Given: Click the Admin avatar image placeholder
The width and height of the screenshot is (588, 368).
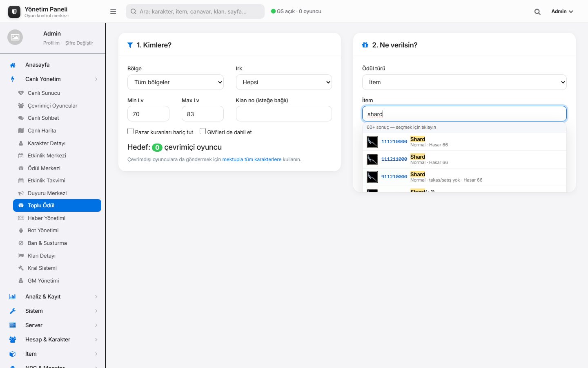Looking at the screenshot, I should tap(15, 37).
